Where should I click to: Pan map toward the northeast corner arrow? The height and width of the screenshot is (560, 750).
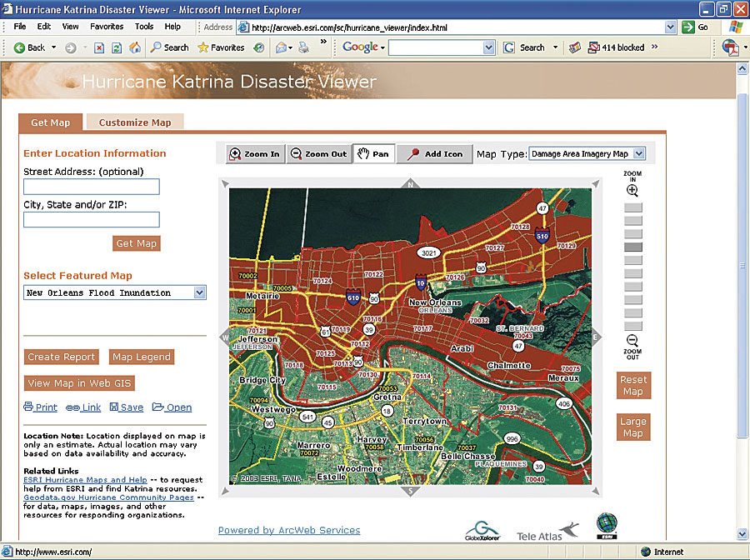tap(596, 184)
